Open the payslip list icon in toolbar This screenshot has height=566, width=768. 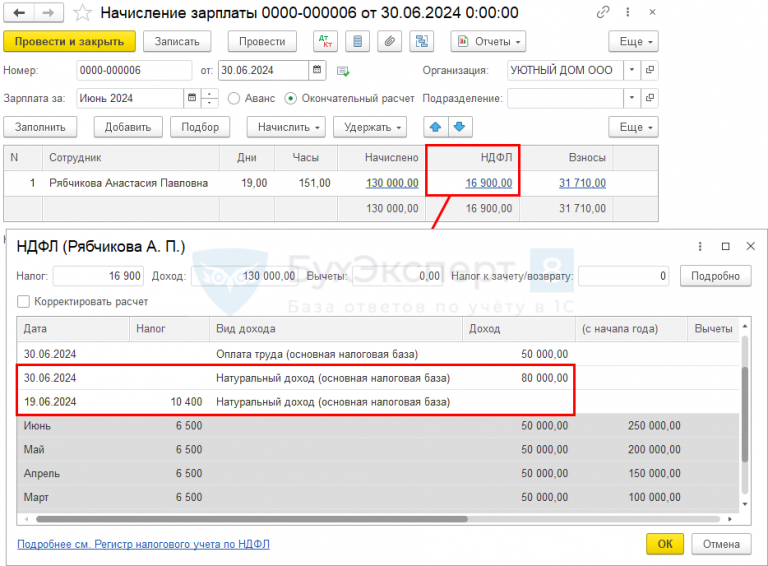tap(358, 42)
